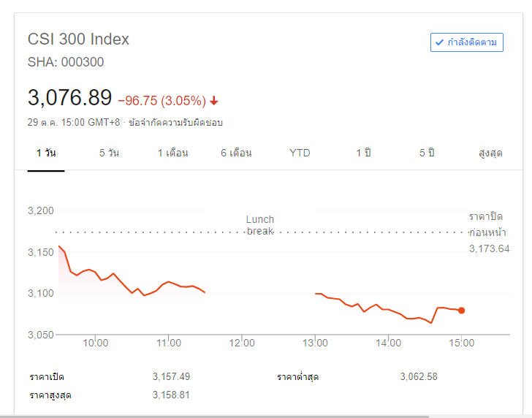This screenshot has width=532, height=418.
Task: Click the Lunch break label on chart
Action: pos(260,225)
